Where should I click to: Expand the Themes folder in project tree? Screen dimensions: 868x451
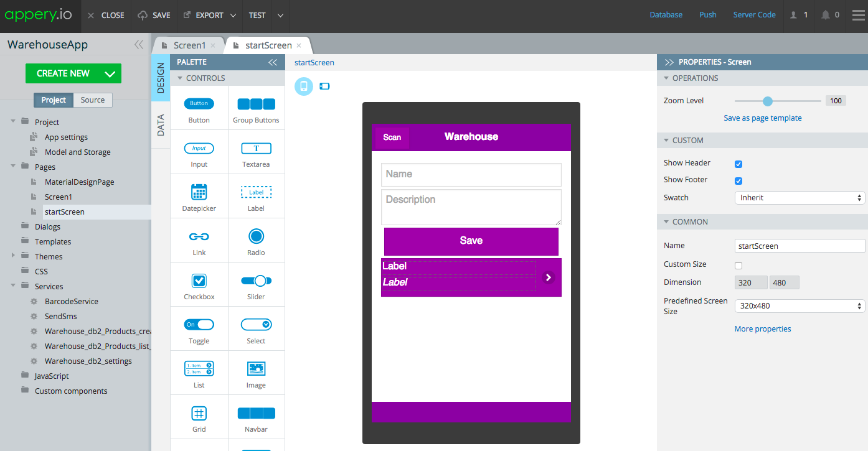(14, 256)
